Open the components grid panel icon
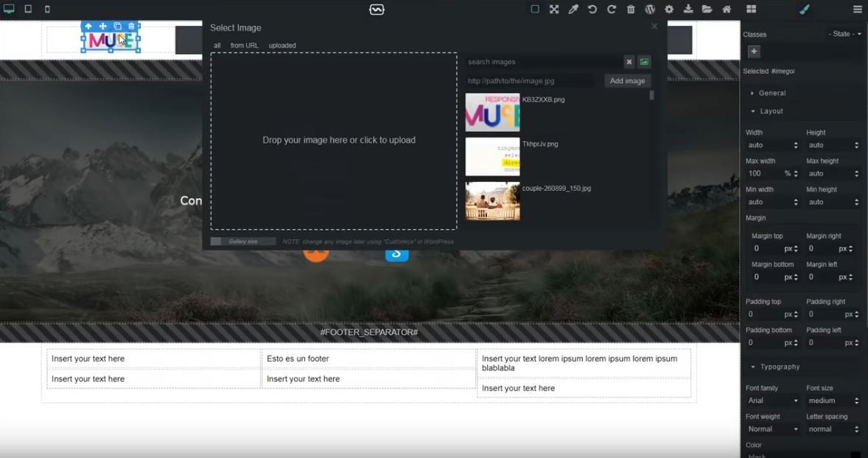Viewport: 868px width, 458px height. click(x=750, y=10)
